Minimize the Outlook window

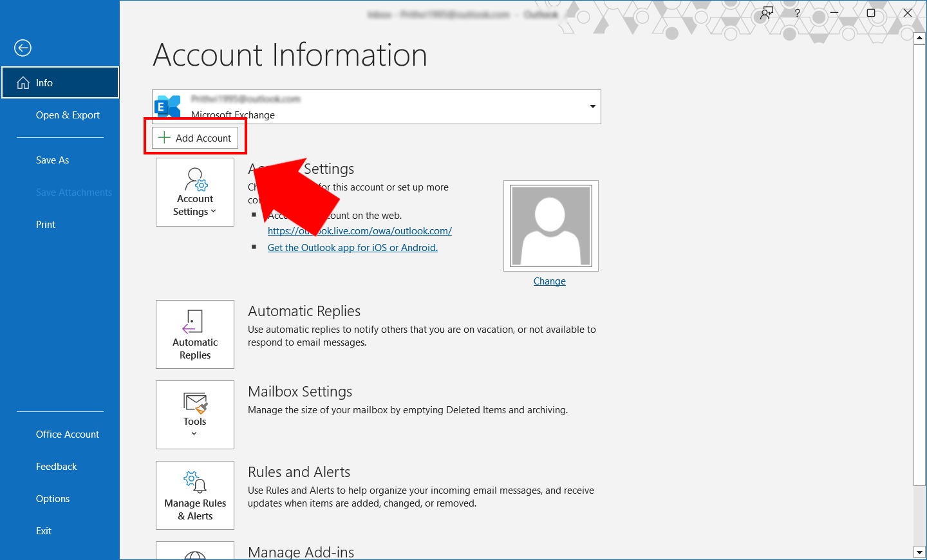(834, 13)
